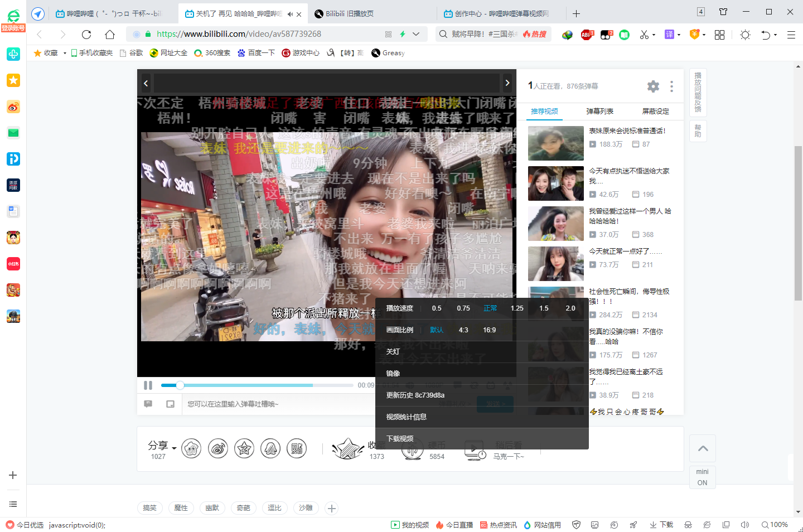Screen dimensions: 803x532
Task: Toggle the mini ON player button
Action: click(x=703, y=477)
